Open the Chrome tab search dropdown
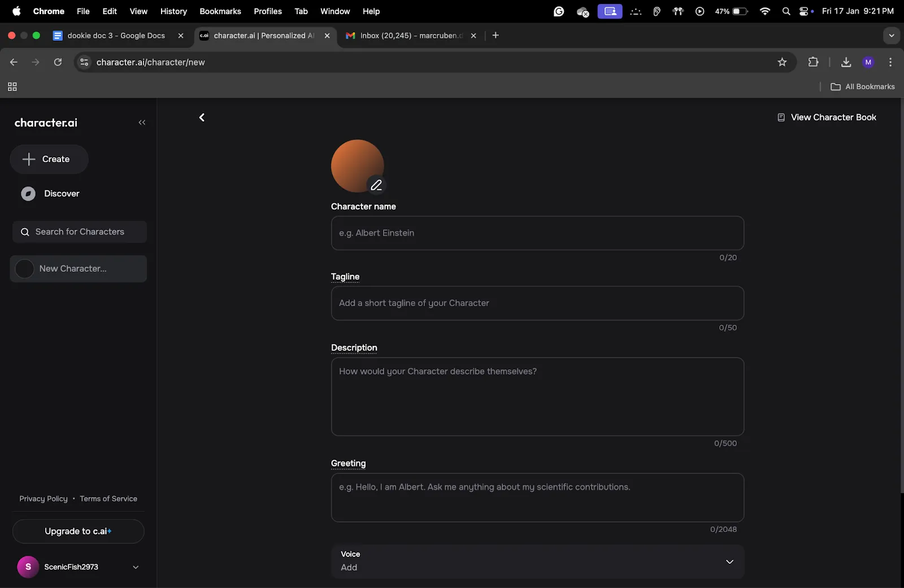The height and width of the screenshot is (588, 904). pos(891,36)
